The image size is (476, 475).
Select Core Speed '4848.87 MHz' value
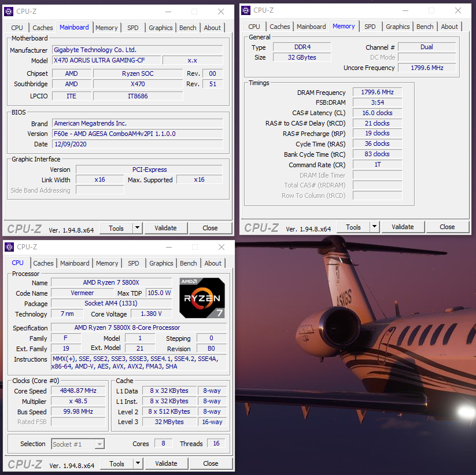pos(78,391)
